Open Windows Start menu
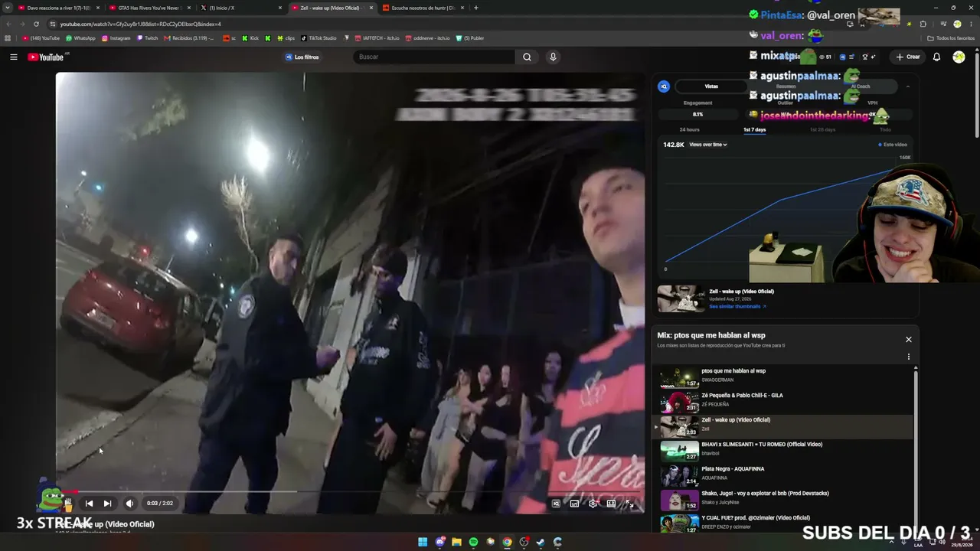Viewport: 980px width, 551px height. pos(423,542)
